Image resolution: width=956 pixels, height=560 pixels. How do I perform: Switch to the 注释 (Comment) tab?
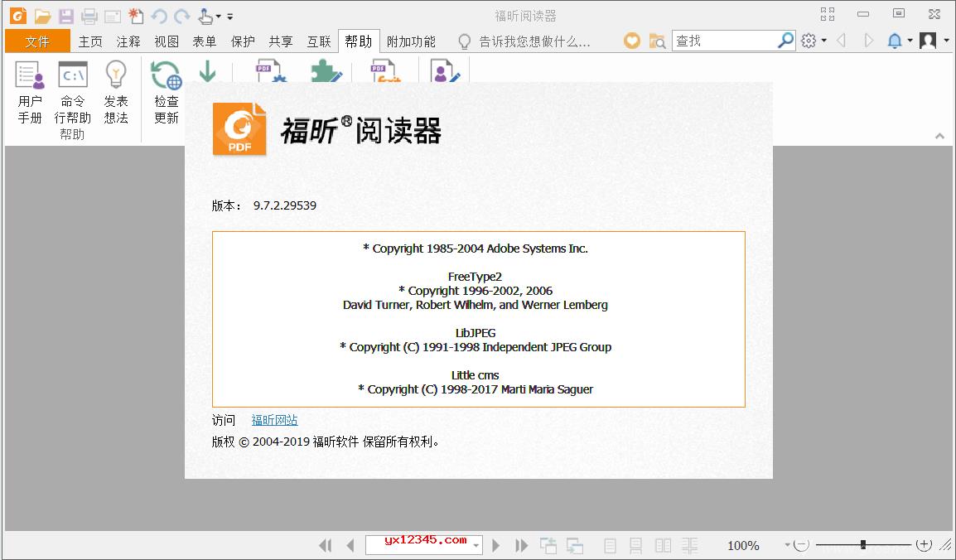128,41
